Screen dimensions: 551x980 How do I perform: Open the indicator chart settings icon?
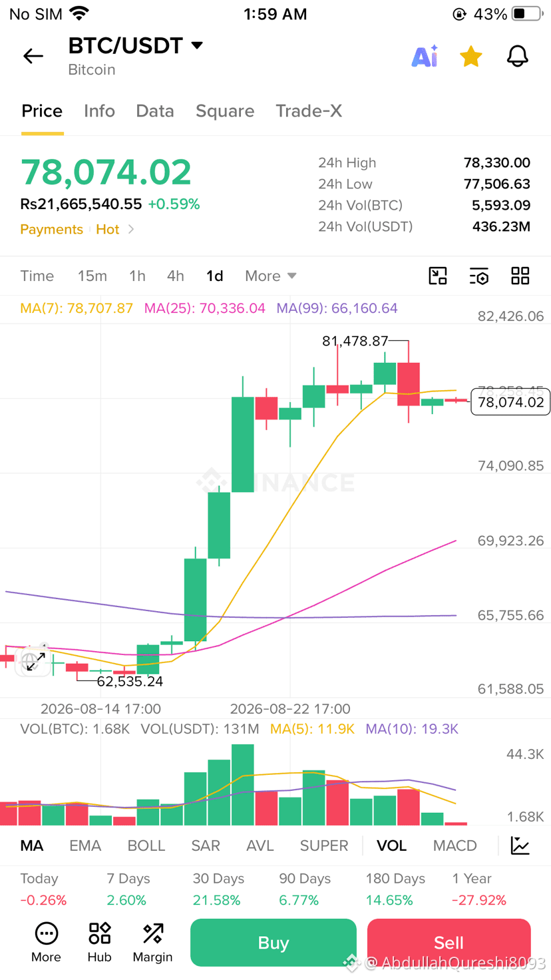[x=520, y=846]
